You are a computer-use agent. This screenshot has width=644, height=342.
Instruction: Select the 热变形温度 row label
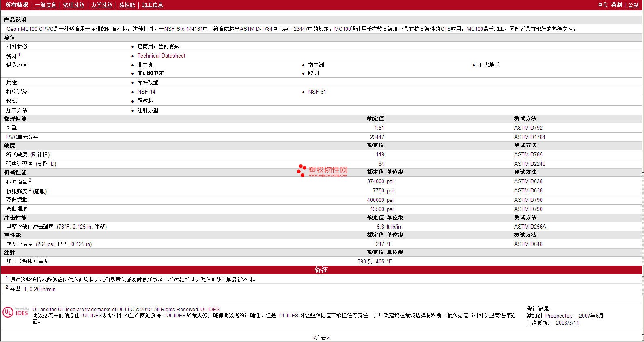pyautogui.click(x=49, y=244)
